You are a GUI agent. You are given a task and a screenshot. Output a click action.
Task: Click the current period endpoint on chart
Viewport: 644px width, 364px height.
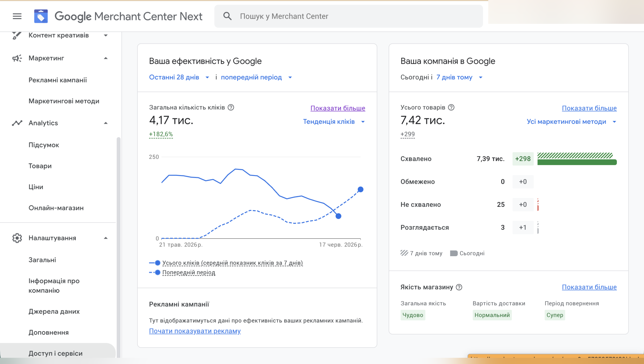tap(338, 216)
